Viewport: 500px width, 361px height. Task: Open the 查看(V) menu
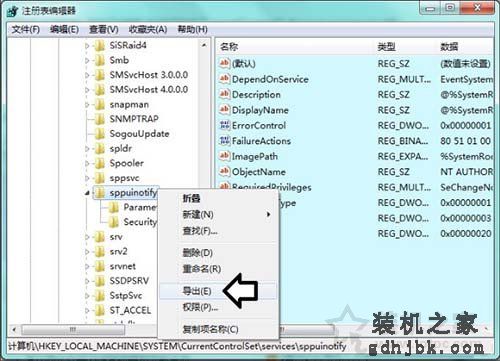pyautogui.click(x=104, y=30)
